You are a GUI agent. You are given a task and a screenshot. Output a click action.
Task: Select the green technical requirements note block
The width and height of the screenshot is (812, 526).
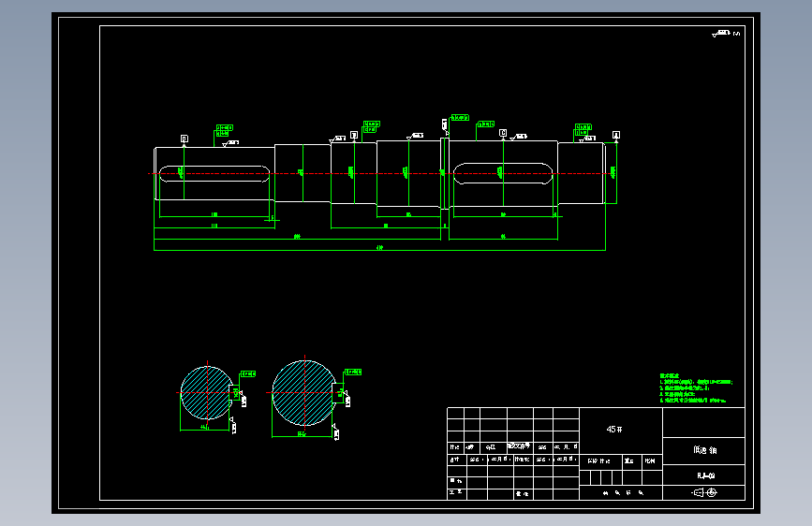[696, 387]
